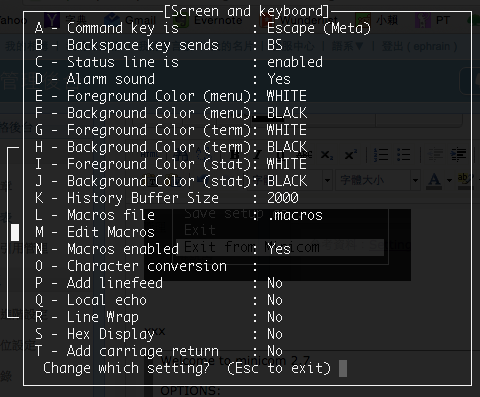Toggle option N, Macros enabled
The image size is (480, 397).
163,249
